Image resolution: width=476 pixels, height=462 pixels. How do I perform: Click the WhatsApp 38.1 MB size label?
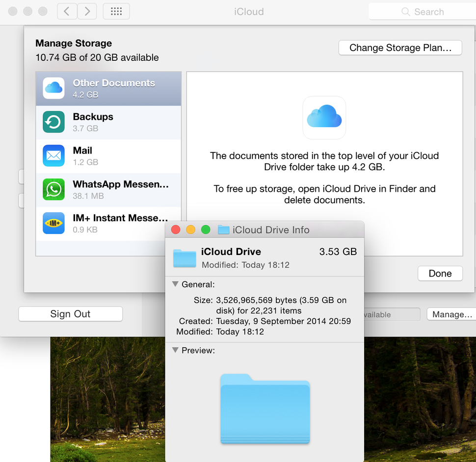coord(88,196)
